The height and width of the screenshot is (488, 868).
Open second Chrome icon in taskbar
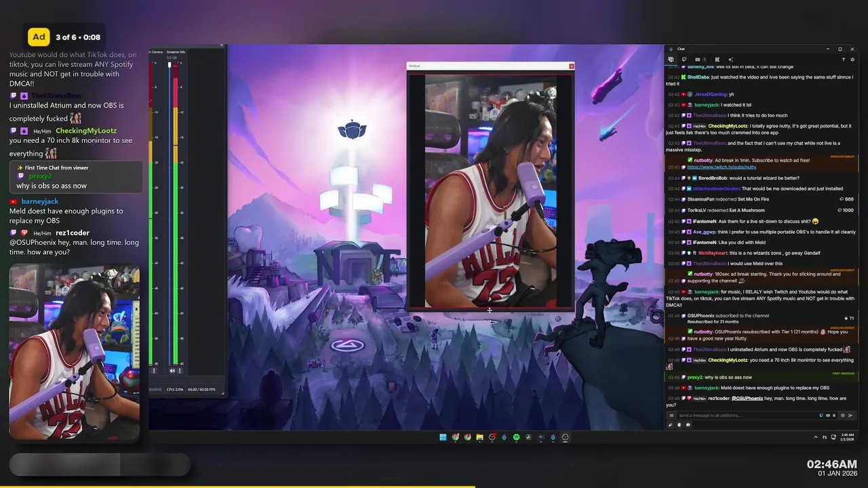(x=467, y=437)
